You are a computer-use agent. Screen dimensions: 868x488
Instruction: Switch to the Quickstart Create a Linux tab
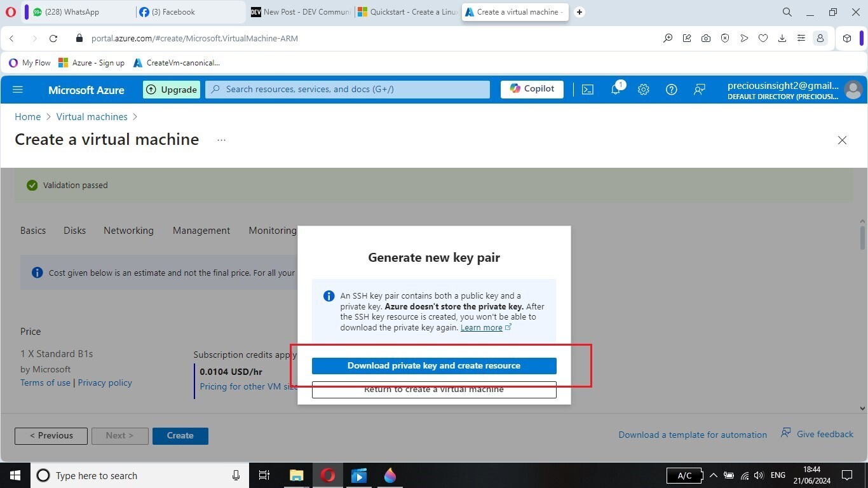click(x=407, y=12)
